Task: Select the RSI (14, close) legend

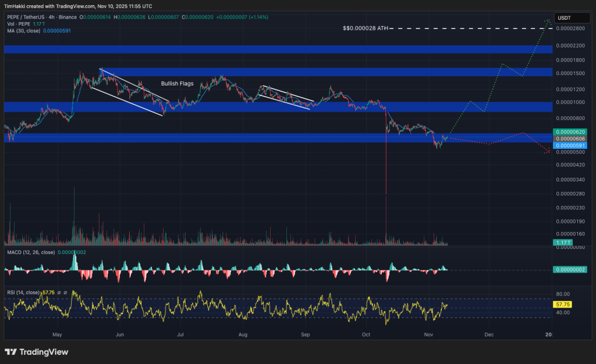Action: click(x=24, y=292)
